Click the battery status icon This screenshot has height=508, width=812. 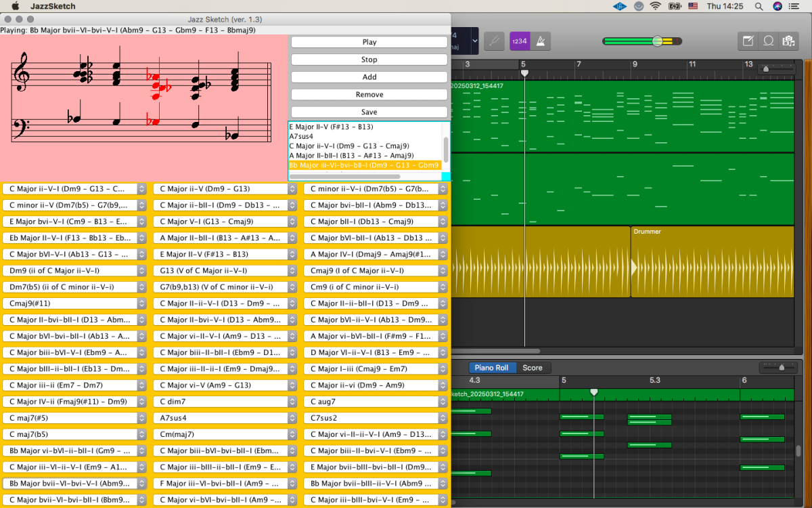(x=675, y=6)
